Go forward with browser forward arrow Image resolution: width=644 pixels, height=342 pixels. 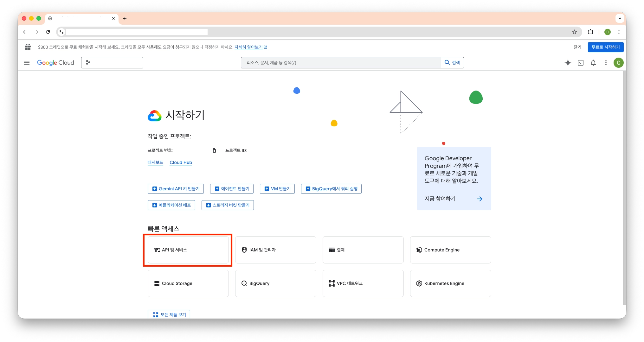tap(36, 32)
